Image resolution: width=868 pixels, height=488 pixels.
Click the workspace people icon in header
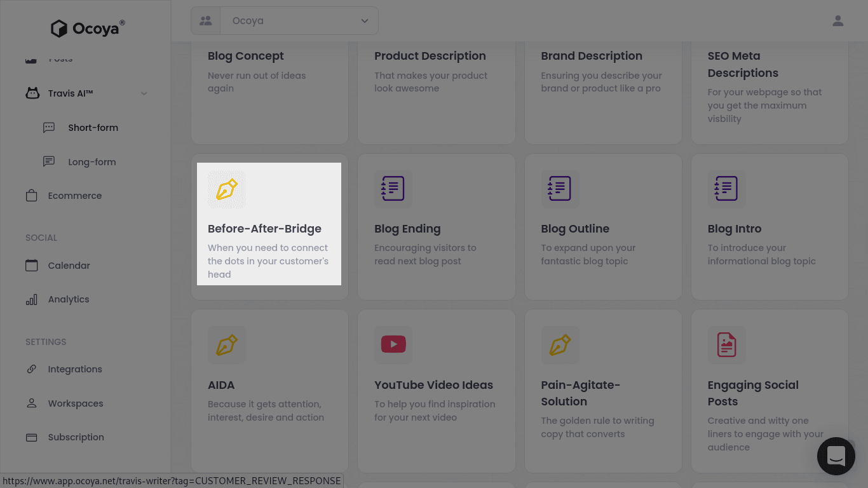(x=205, y=21)
